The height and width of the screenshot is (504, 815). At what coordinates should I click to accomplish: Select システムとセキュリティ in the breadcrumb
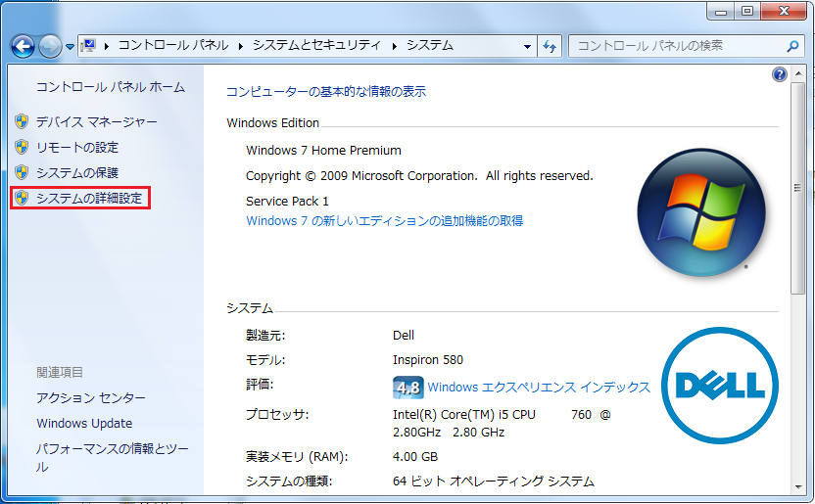click(316, 46)
